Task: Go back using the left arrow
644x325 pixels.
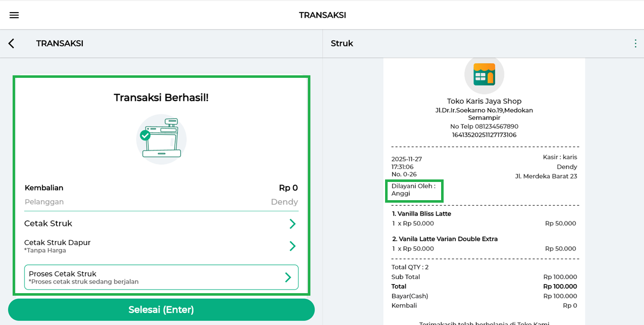Action: 11,43
